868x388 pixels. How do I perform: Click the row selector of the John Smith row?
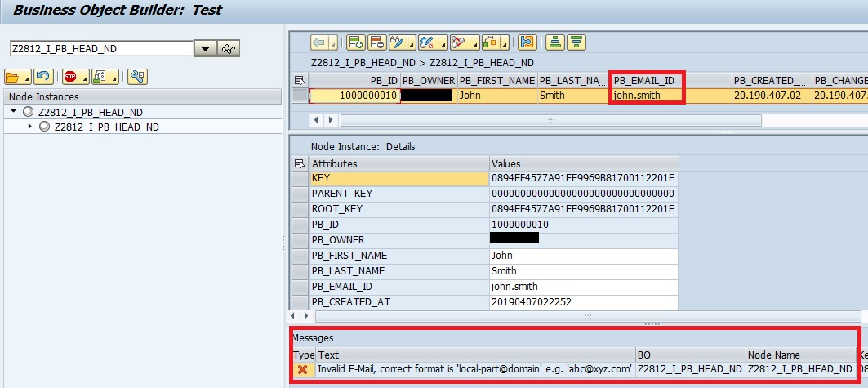click(300, 96)
